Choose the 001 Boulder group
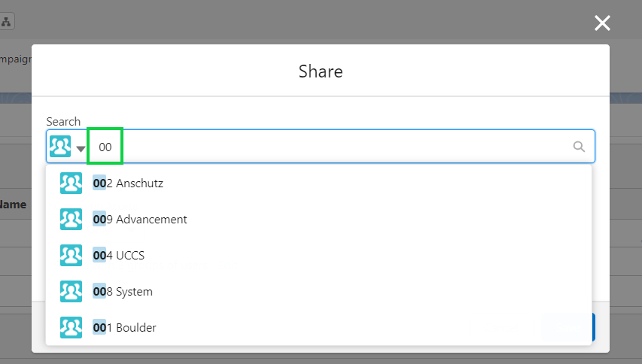The image size is (642, 364). (x=318, y=327)
